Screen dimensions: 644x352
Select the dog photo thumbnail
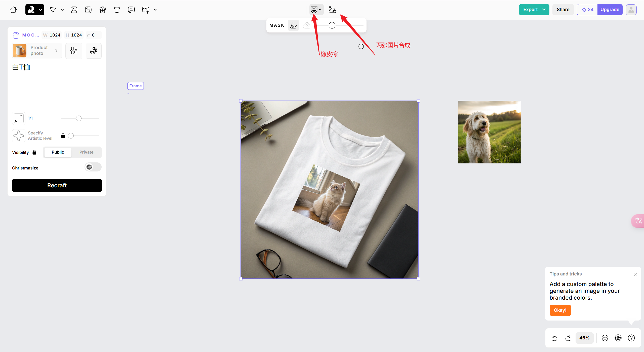[489, 132]
